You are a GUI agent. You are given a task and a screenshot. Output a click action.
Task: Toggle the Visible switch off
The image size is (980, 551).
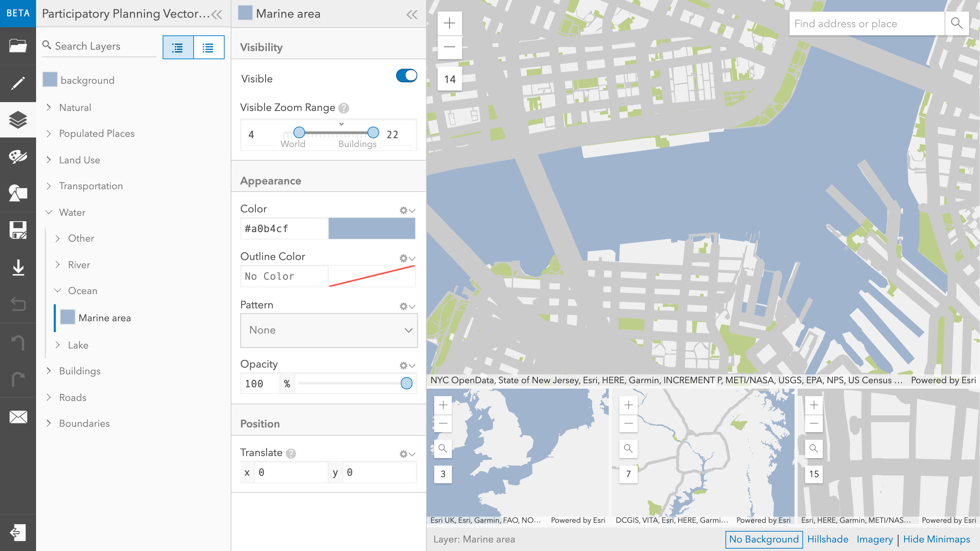tap(406, 76)
